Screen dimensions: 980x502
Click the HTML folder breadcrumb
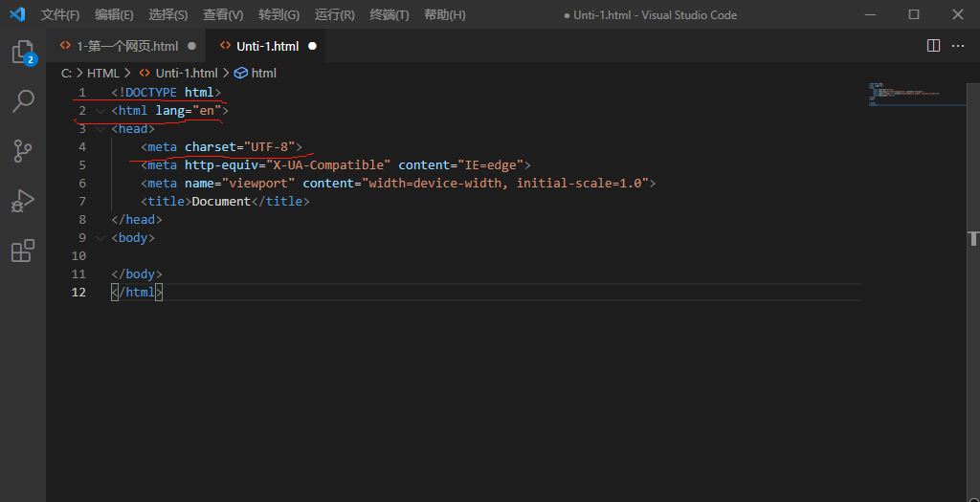pos(103,73)
